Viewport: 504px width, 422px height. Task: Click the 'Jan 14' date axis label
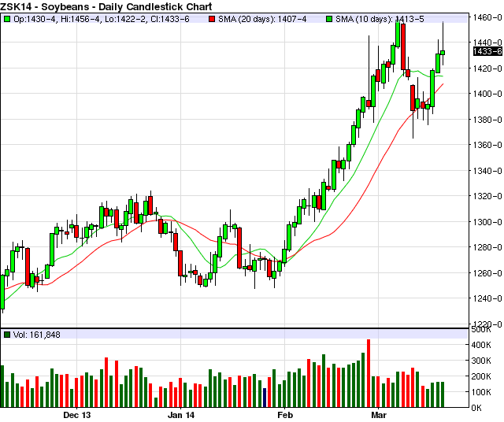point(181,415)
